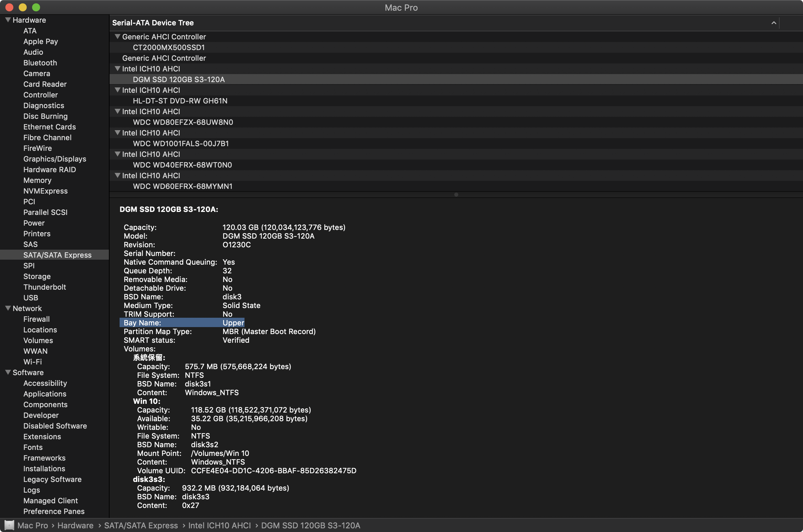The image size is (803, 532).
Task: Select Graphics/Displays in the sidebar
Action: point(55,159)
